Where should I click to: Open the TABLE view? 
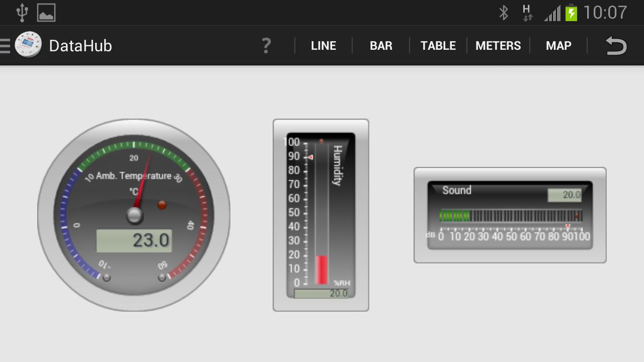click(x=438, y=46)
